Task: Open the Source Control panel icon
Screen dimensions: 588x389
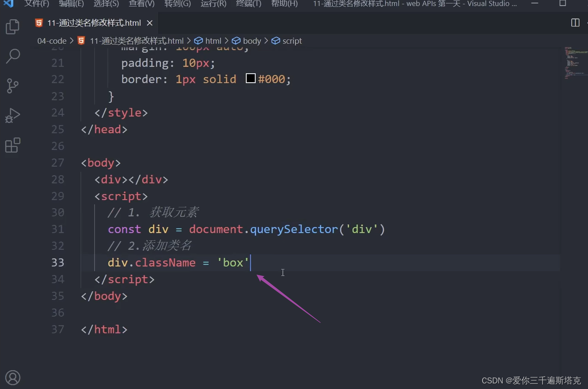Action: 12,86
